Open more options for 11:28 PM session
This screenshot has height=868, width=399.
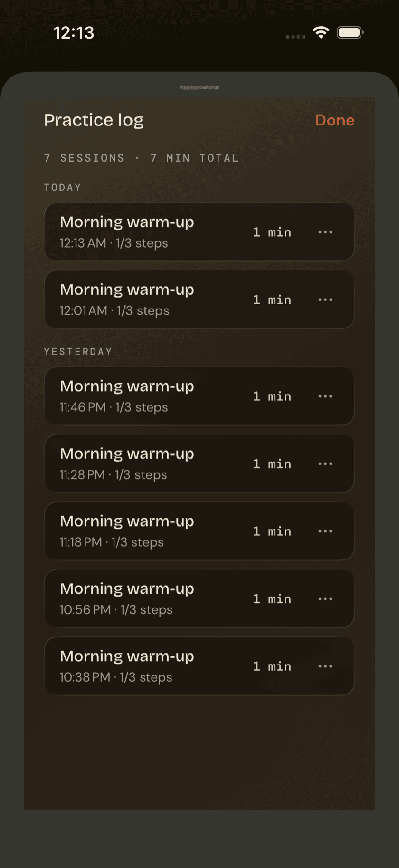325,463
